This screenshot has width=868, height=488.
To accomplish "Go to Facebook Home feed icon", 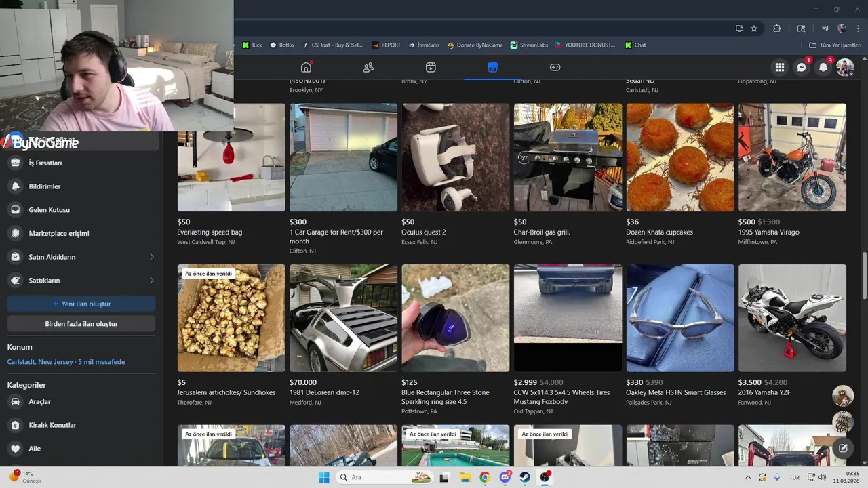I will pyautogui.click(x=306, y=67).
